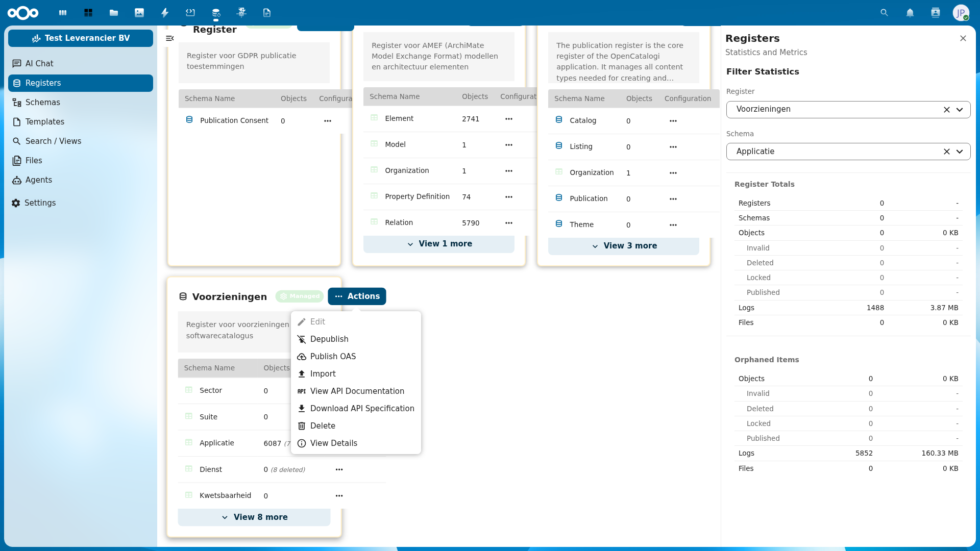This screenshot has width=980, height=551.
Task: Open the Schema filter dropdown
Action: tap(960, 151)
